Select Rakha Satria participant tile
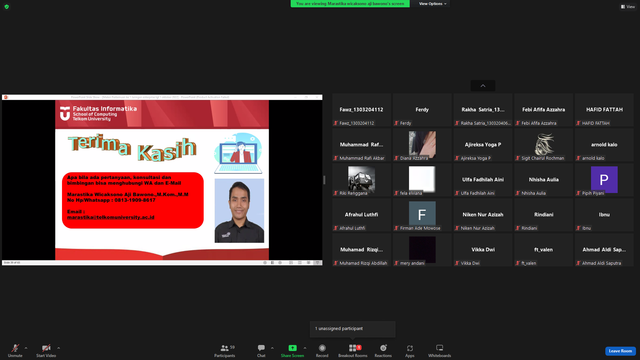The image size is (640, 360). point(483,110)
